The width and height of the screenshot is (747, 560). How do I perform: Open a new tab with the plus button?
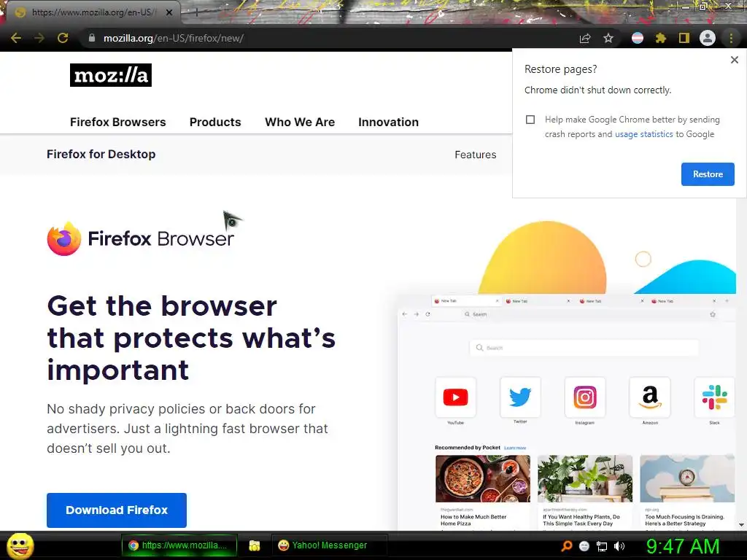(196, 12)
